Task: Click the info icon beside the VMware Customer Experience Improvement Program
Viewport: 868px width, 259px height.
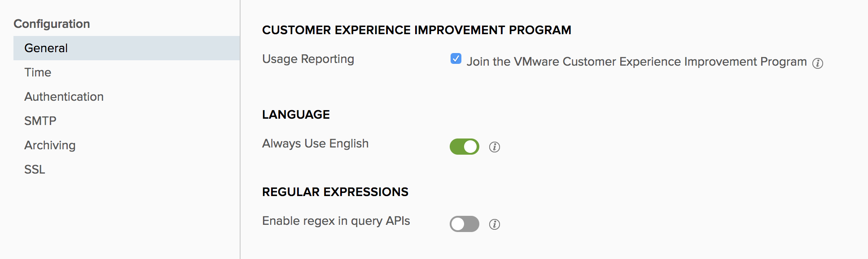Action: click(x=817, y=63)
